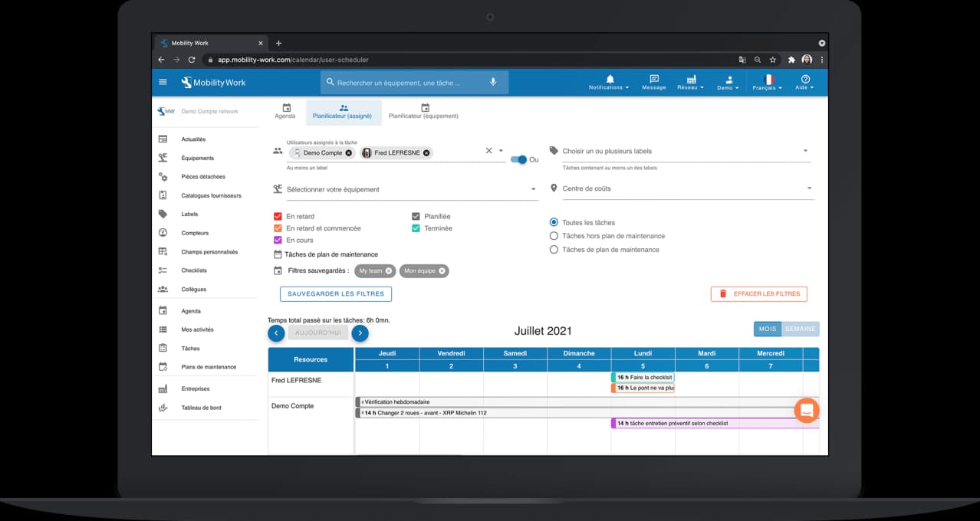Uncheck the Planifiée checkbox
Viewport: 980px width, 521px height.
416,217
